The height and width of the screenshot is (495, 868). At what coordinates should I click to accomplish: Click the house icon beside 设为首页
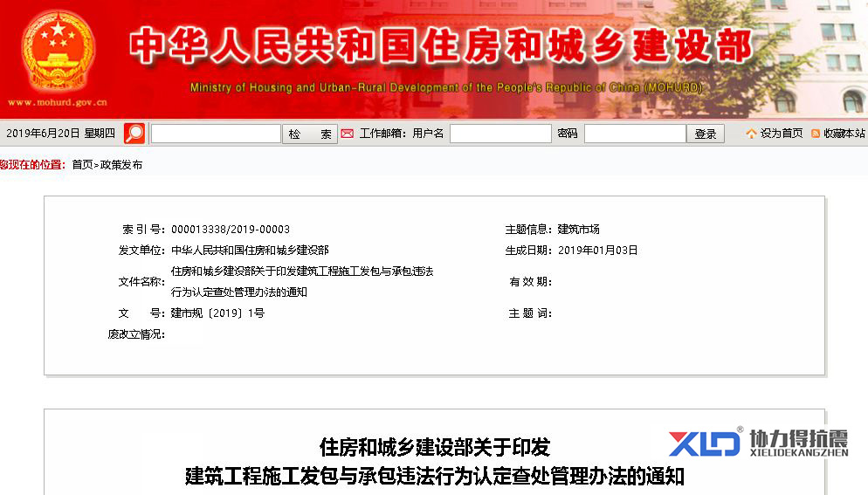click(x=751, y=134)
